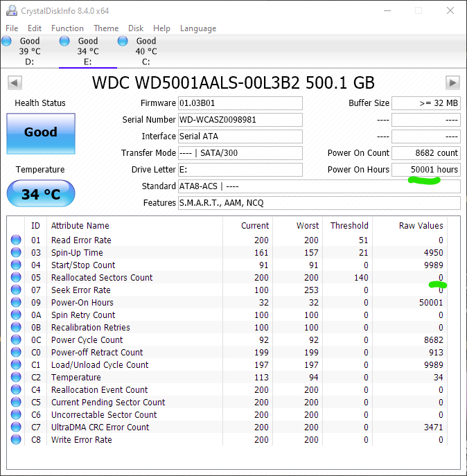Click the Transfer Mode field SATA/300
467x476 pixels.
pos(240,152)
